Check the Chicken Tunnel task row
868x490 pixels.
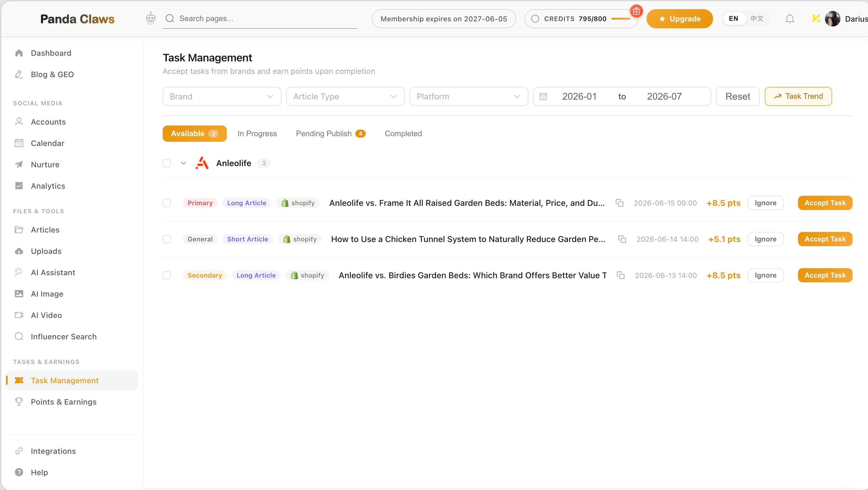coord(167,239)
